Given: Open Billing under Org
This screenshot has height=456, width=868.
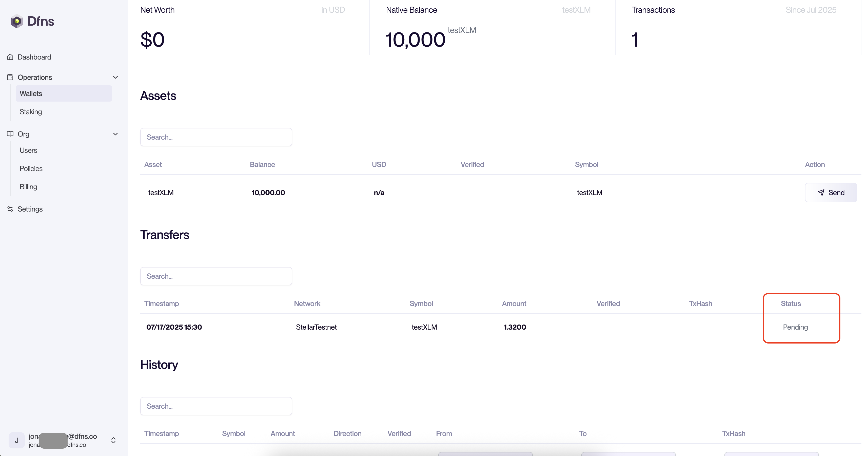Looking at the screenshot, I should [28, 187].
